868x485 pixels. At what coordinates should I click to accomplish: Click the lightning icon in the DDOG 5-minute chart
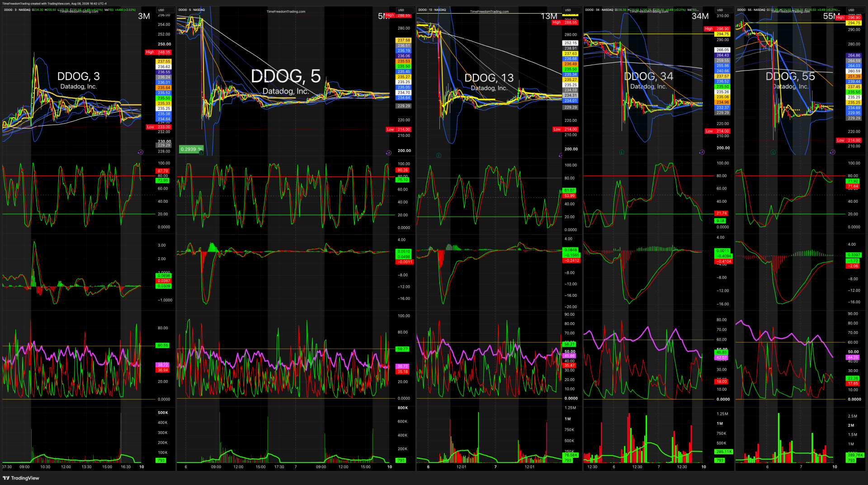pyautogui.click(x=388, y=153)
